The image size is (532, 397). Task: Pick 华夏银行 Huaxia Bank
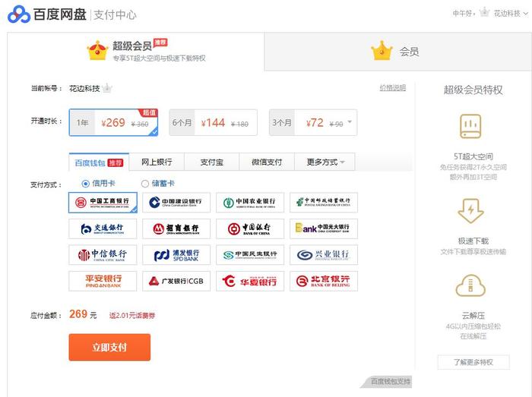[x=250, y=281]
